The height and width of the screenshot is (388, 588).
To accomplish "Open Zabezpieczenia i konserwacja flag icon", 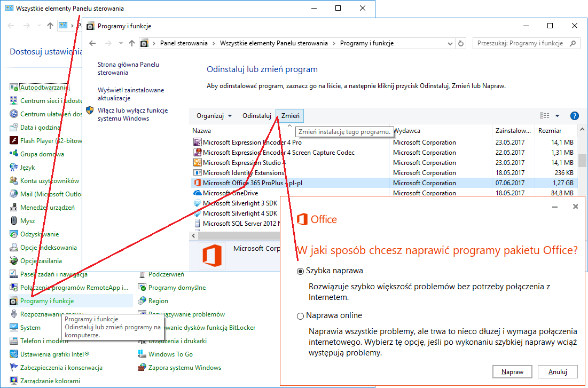I will click(x=14, y=367).
